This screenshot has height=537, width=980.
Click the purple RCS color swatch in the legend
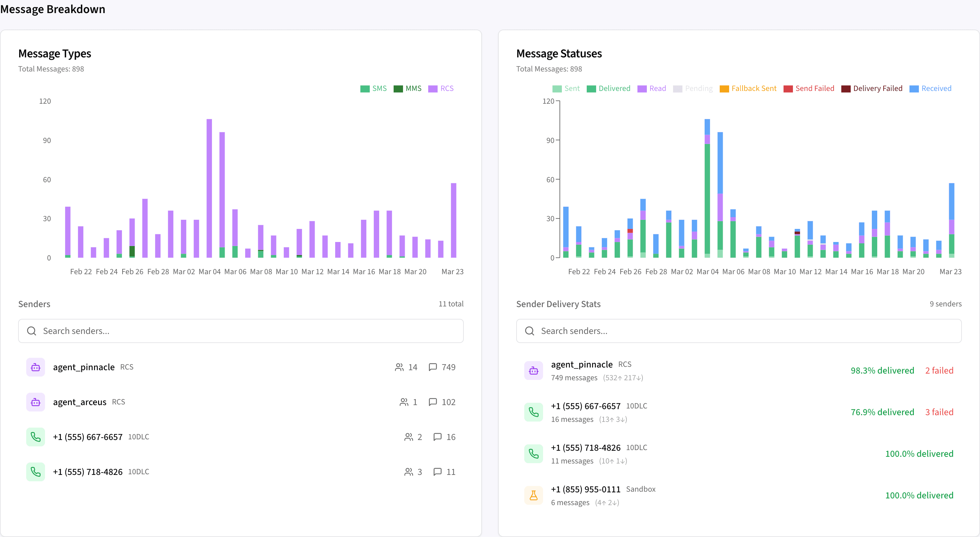point(433,88)
